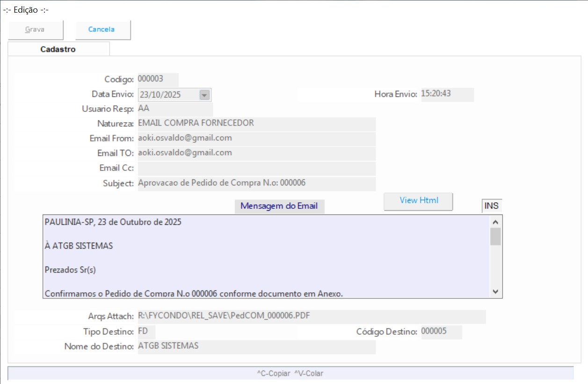Click the Hora Envio time field
The width and height of the screenshot is (588, 384).
pos(447,94)
